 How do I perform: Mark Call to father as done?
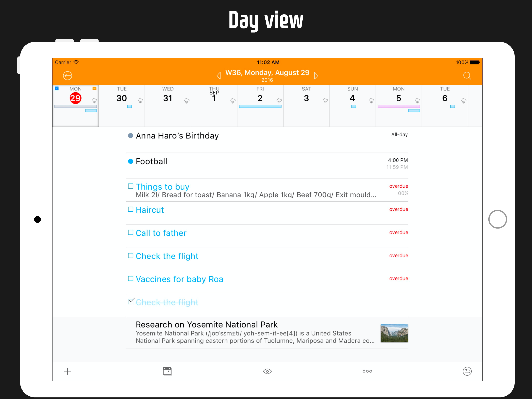131,232
